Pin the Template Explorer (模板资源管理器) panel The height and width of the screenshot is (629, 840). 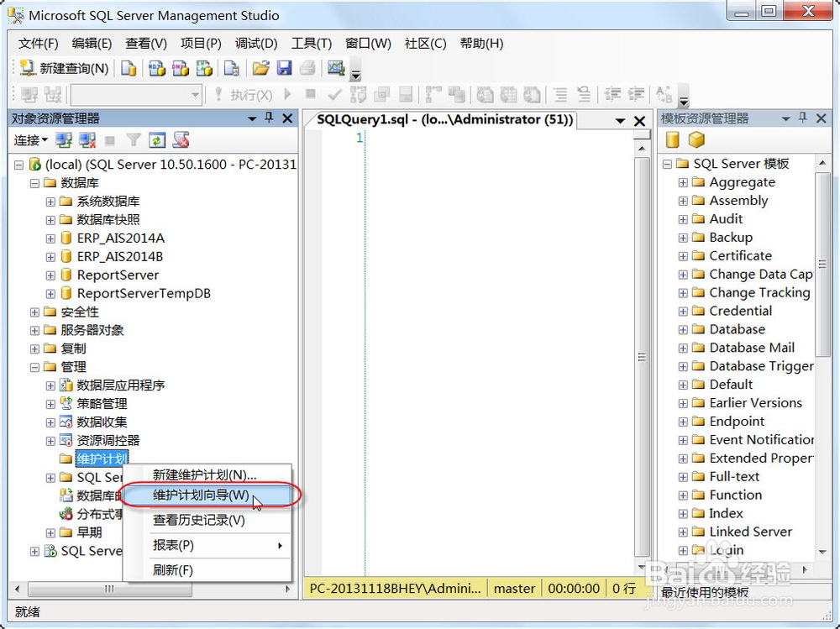coord(803,118)
